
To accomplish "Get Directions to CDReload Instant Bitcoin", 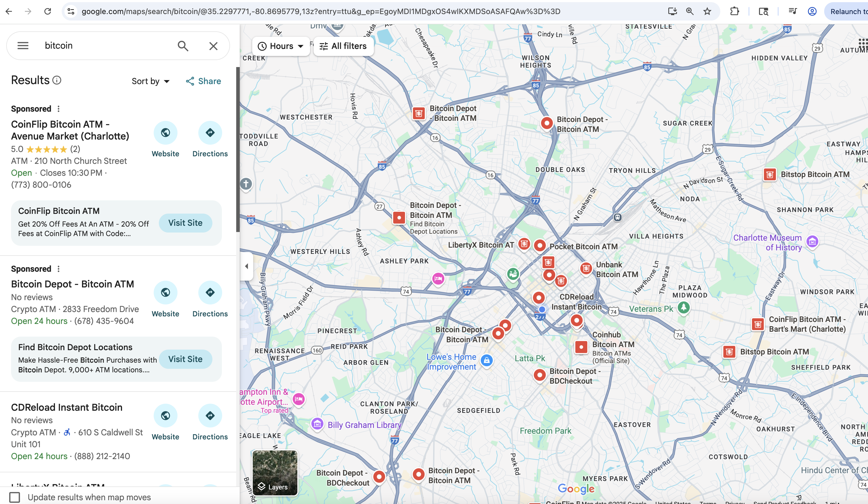I will pyautogui.click(x=210, y=422).
